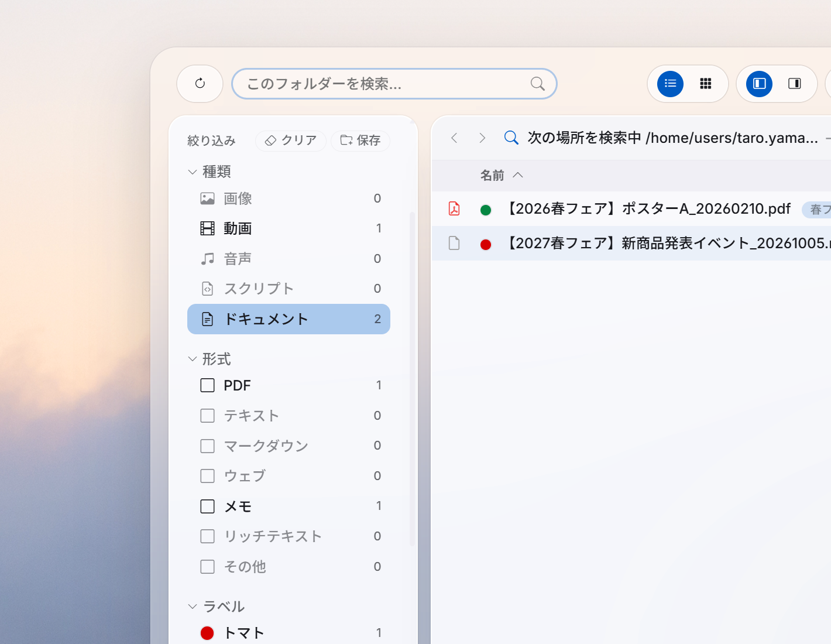Click the filter panel scrollbar

(413, 379)
